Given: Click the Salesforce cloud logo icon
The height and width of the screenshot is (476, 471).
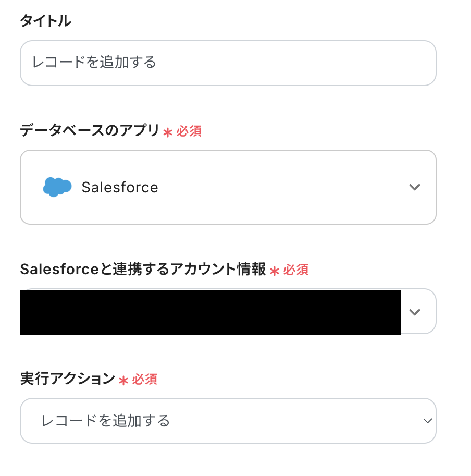Looking at the screenshot, I should click(57, 187).
